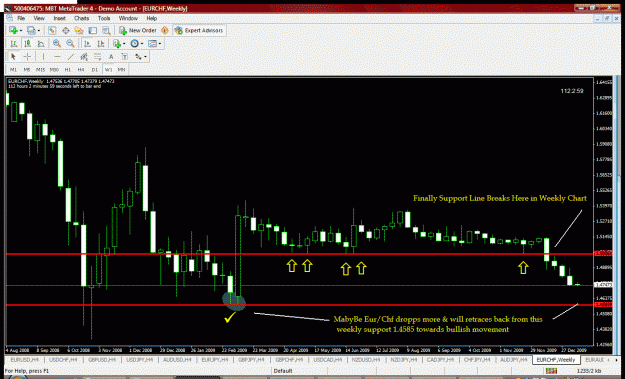Open the Tools menu
Viewport: 625px width, 379px height.
104,18
